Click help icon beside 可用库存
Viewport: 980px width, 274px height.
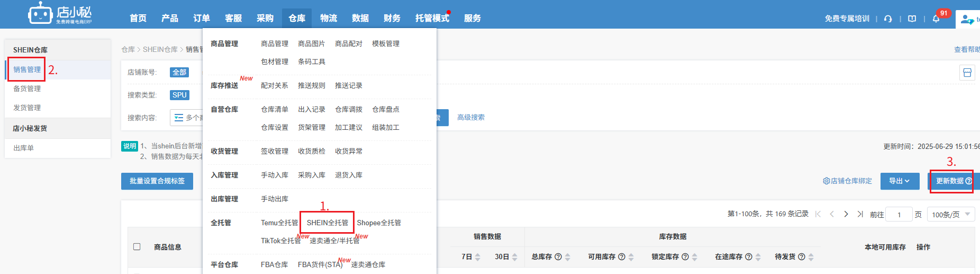pyautogui.click(x=622, y=257)
